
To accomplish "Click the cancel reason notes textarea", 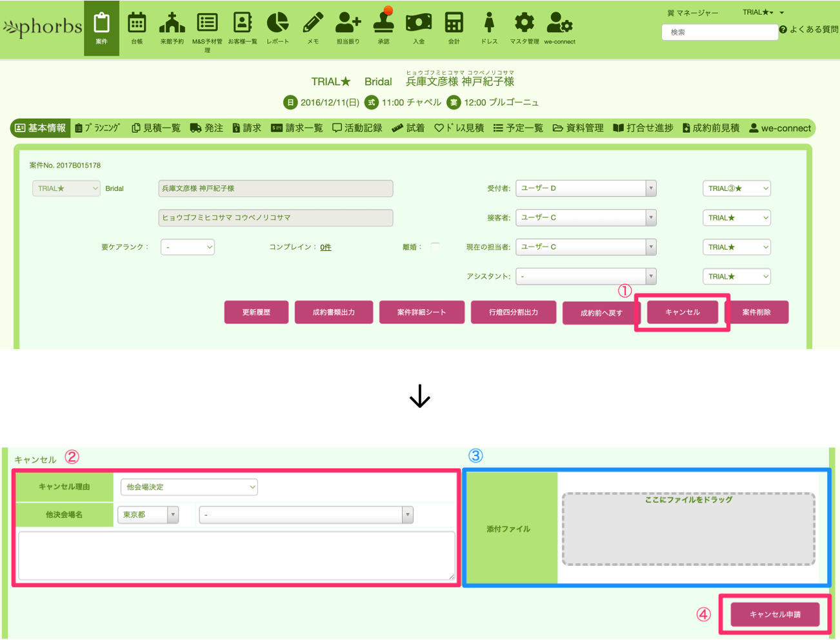I will [237, 555].
